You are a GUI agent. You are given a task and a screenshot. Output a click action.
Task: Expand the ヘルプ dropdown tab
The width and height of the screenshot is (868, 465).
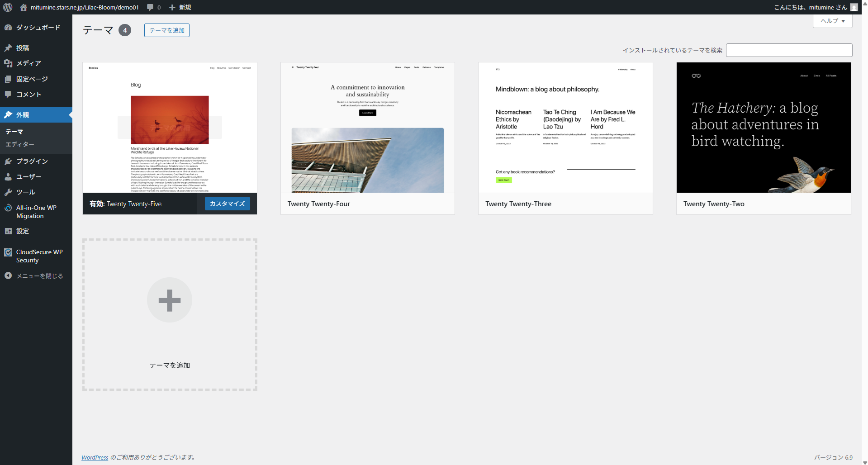(832, 21)
